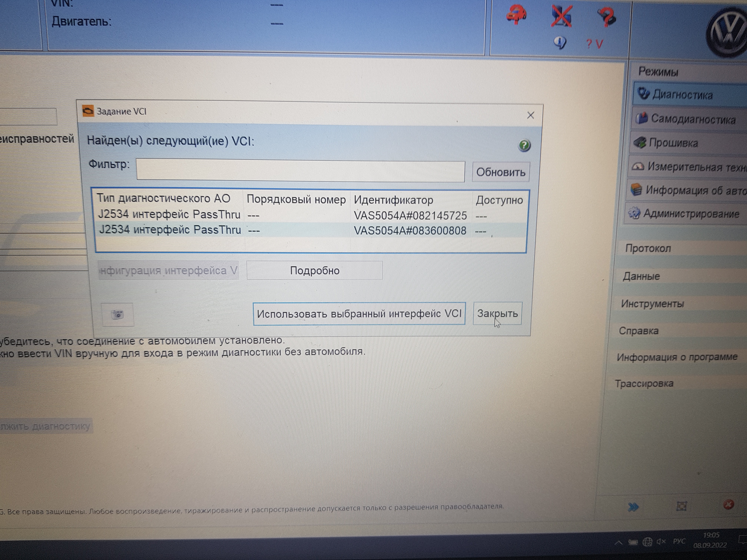Expand the Протокол menu section
This screenshot has height=560, width=747.
[648, 249]
